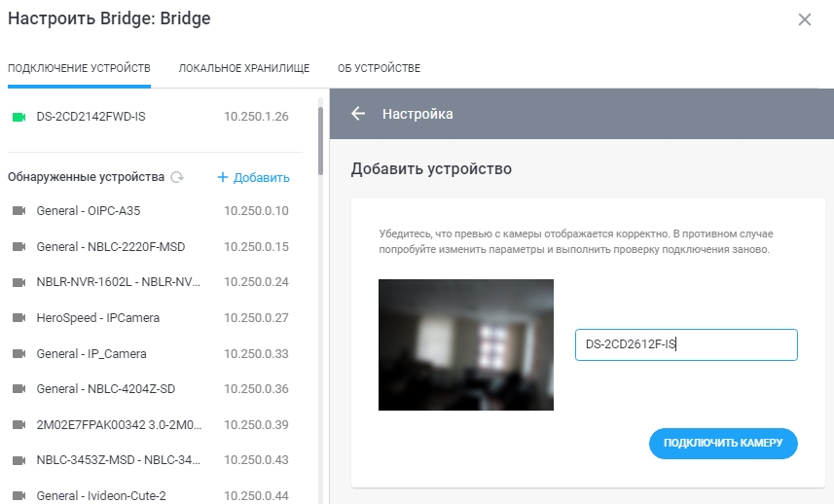Click camera icon of HeroSpeed - IPCamera

[x=19, y=318]
